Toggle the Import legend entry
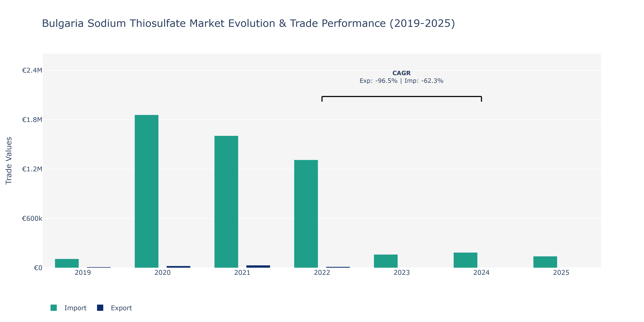Image resolution: width=644 pixels, height=322 pixels. pos(68,308)
